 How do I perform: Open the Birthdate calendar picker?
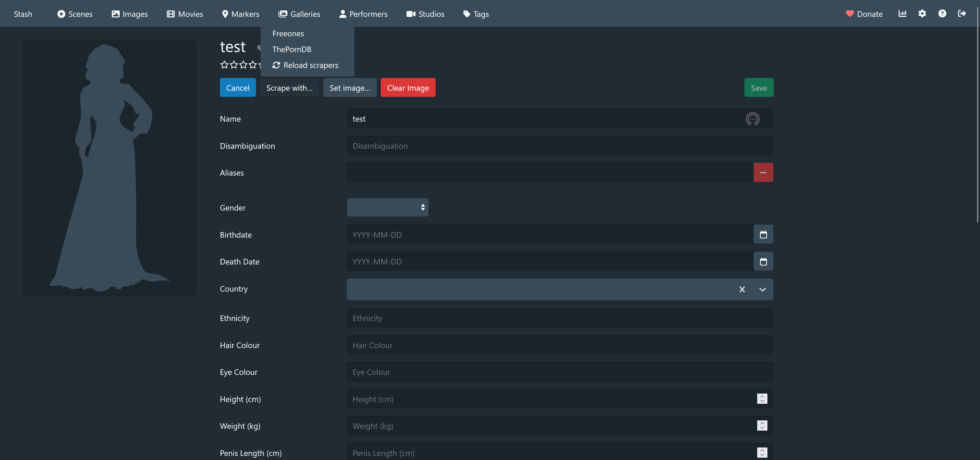763,234
